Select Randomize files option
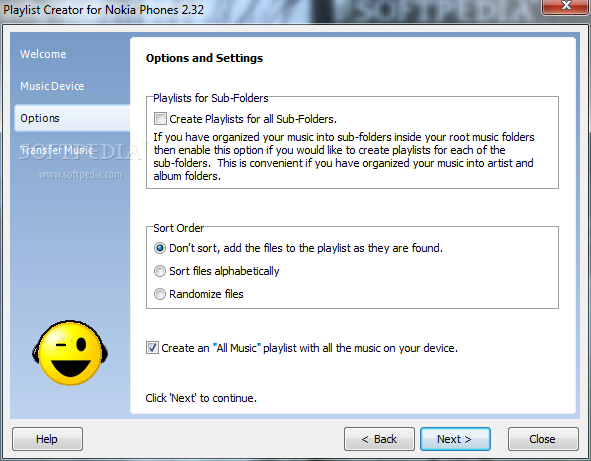Screen dimensions: 591x461 tap(160, 294)
